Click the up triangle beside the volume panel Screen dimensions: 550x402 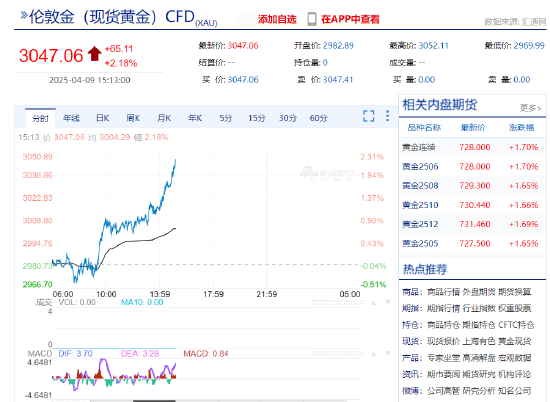374,302
